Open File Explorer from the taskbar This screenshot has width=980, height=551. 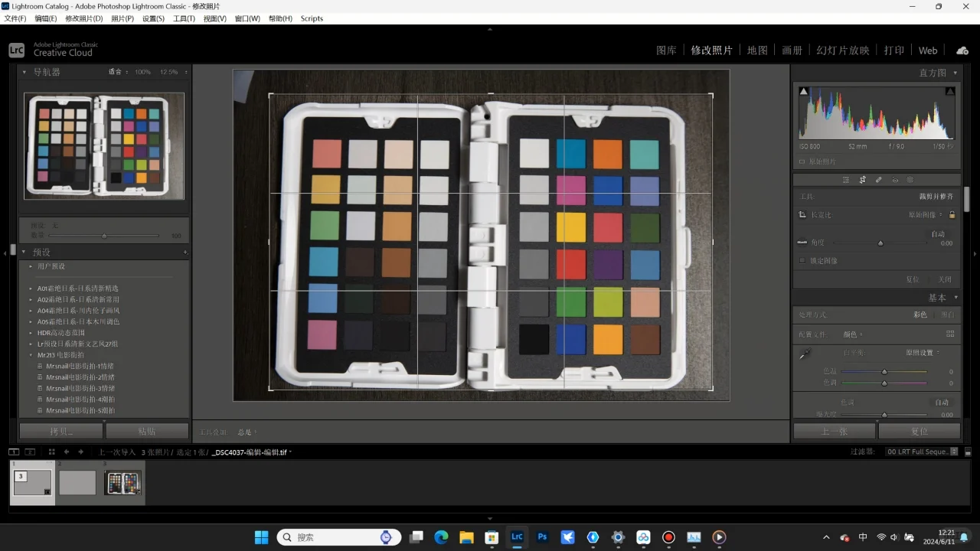pos(466,537)
